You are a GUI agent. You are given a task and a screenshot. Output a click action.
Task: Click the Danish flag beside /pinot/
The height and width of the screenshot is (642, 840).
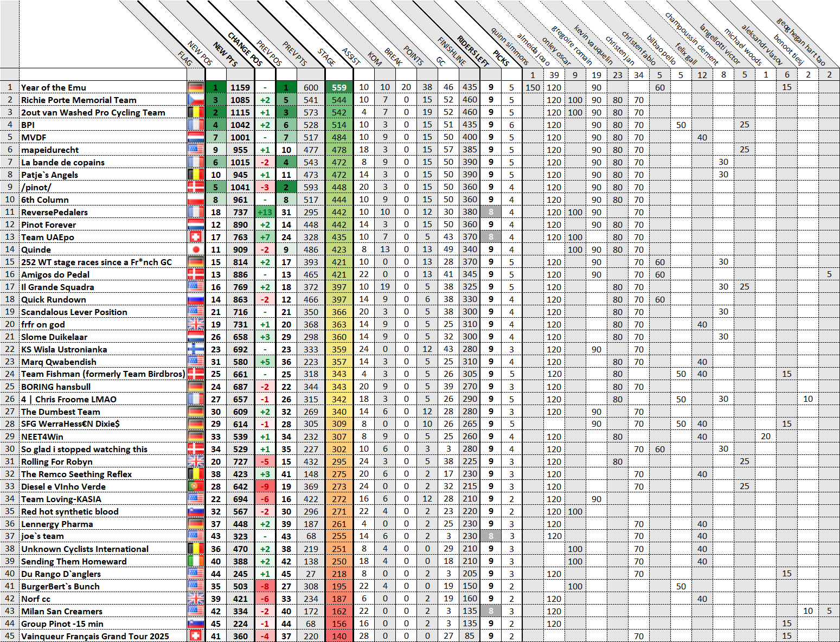(x=196, y=187)
